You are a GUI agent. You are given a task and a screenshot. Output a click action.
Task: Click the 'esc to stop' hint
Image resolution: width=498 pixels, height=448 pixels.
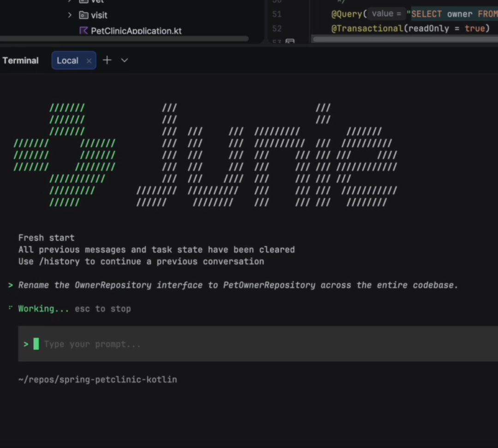pos(102,309)
